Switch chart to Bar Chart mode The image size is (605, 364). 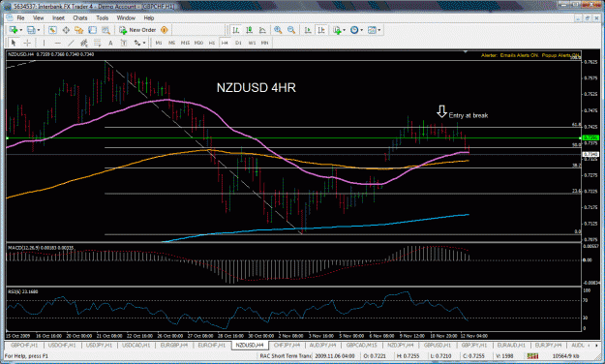(236, 30)
